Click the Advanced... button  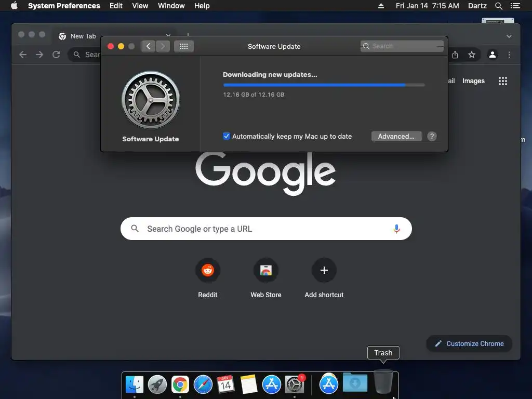coord(396,137)
